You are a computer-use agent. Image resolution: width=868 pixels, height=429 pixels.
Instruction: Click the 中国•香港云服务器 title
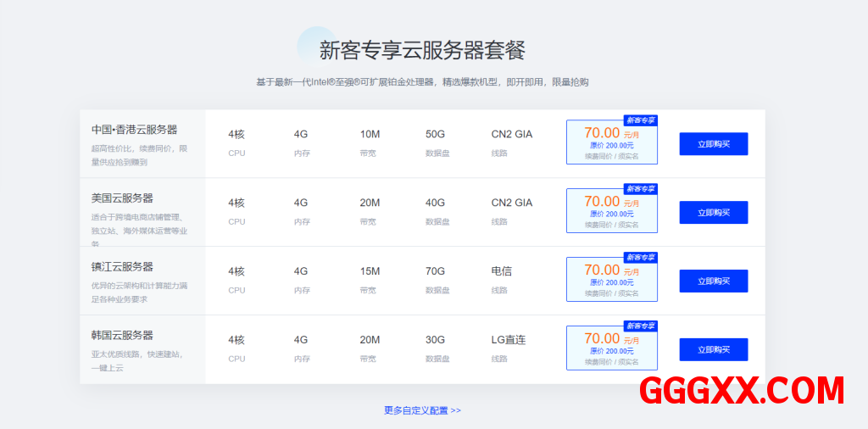coord(135,130)
